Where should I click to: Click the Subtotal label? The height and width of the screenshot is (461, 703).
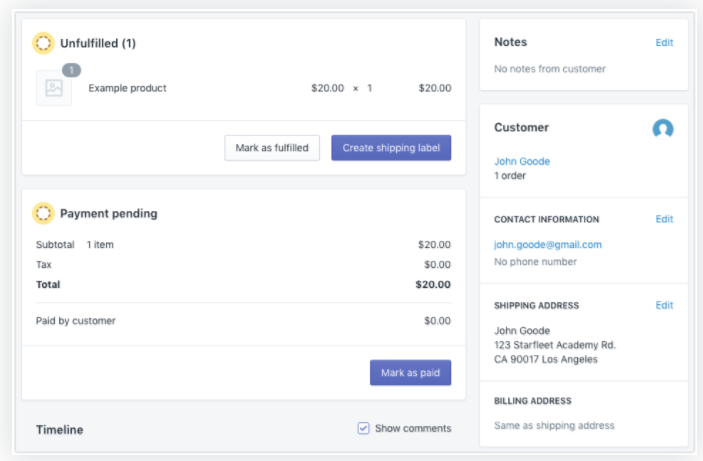pyautogui.click(x=55, y=244)
